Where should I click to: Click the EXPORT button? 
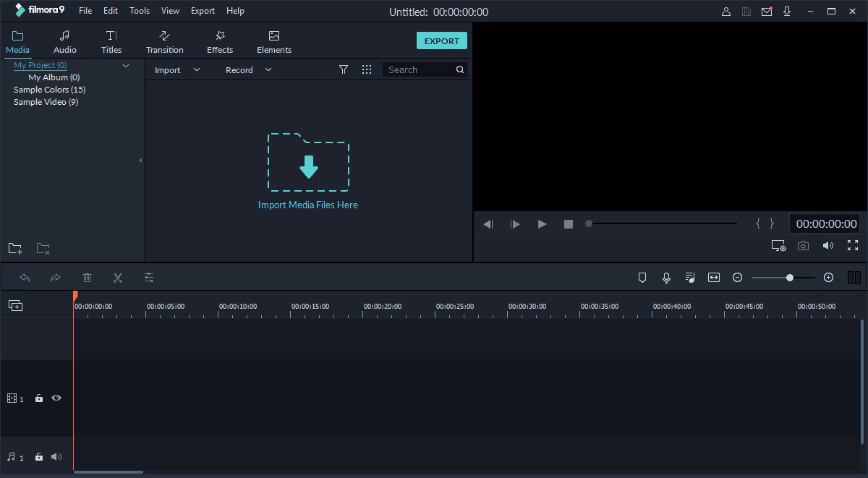coord(442,41)
